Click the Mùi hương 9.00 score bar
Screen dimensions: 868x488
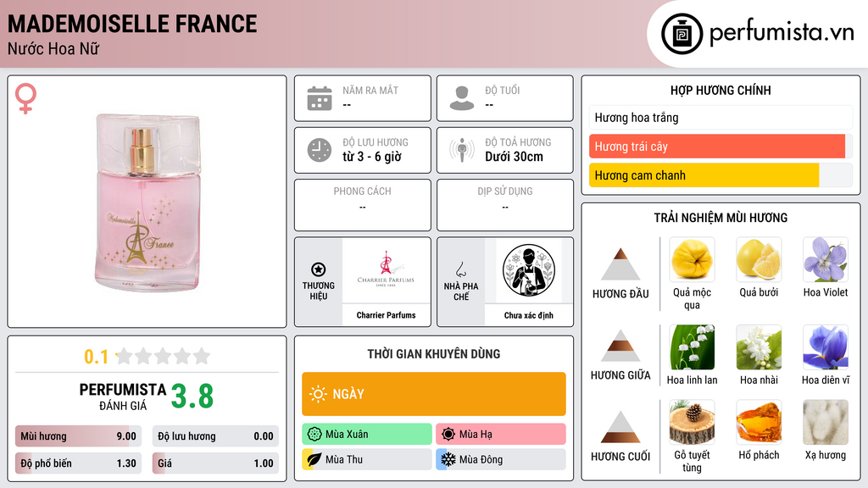(x=79, y=436)
